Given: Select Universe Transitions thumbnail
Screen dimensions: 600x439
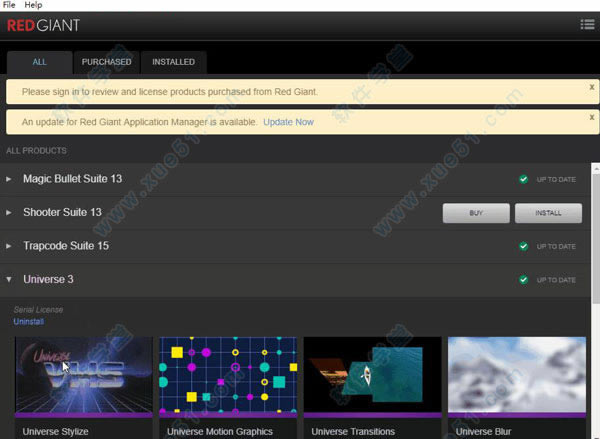Looking at the screenshot, I should [x=373, y=377].
